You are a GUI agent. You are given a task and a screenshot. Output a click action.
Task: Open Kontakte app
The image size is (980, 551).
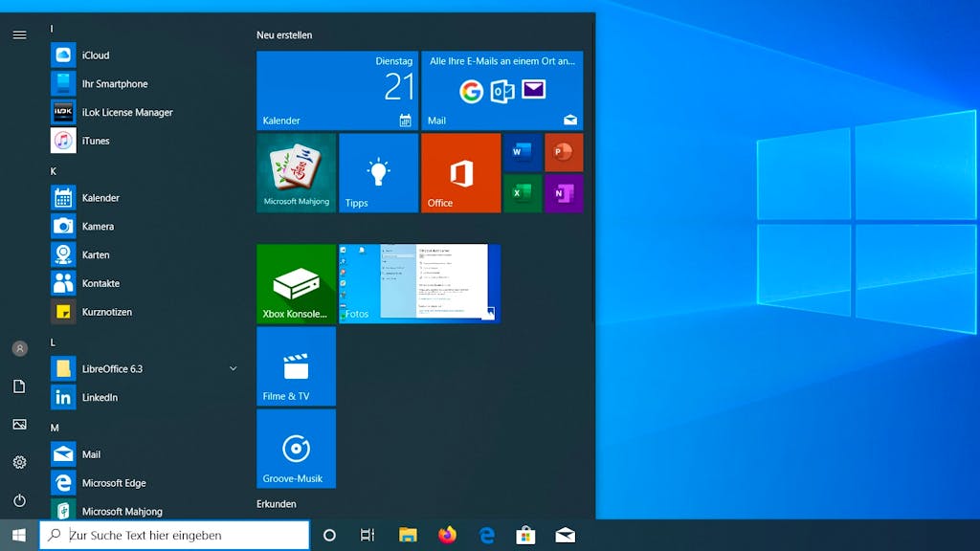(x=144, y=283)
